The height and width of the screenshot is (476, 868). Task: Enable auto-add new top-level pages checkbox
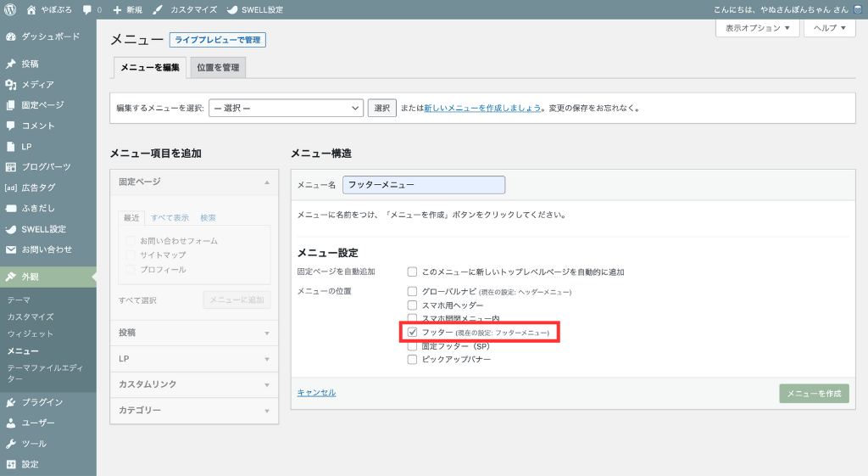click(412, 272)
